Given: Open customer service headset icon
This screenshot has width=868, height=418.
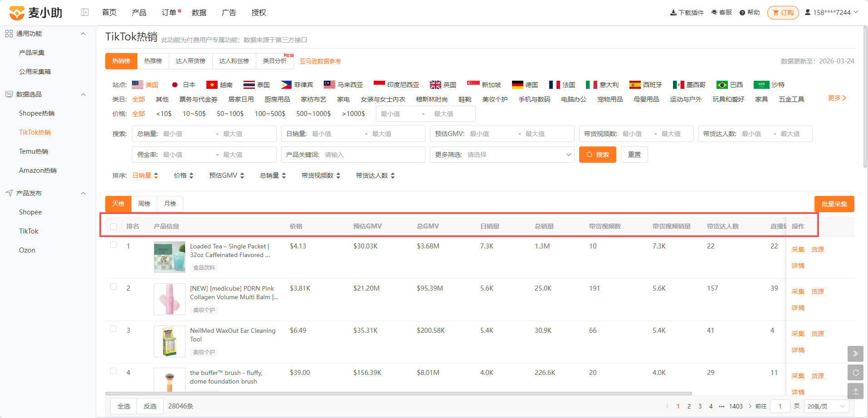Looking at the screenshot, I should click(714, 12).
